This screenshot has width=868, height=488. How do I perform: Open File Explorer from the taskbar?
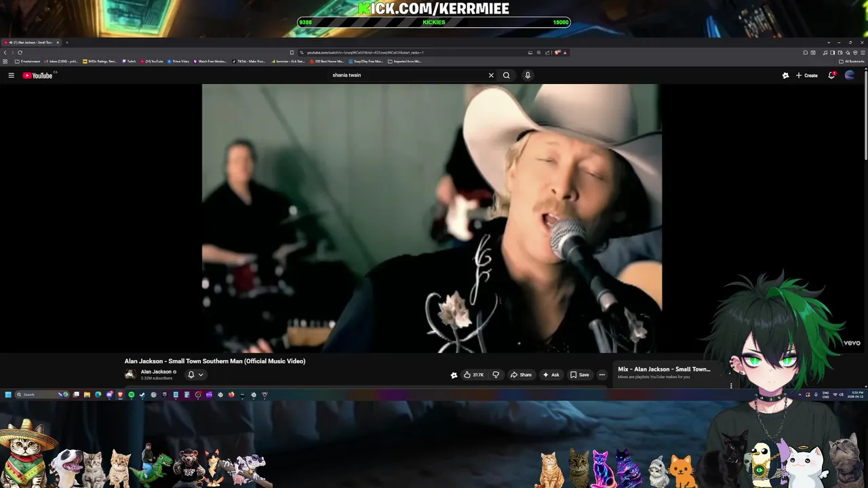coord(87,394)
